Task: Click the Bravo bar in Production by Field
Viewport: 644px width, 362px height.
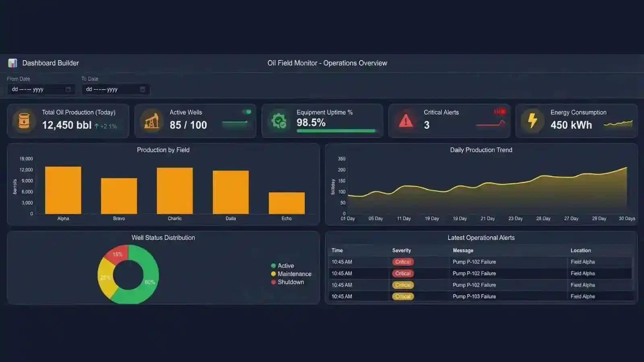Action: click(x=119, y=196)
